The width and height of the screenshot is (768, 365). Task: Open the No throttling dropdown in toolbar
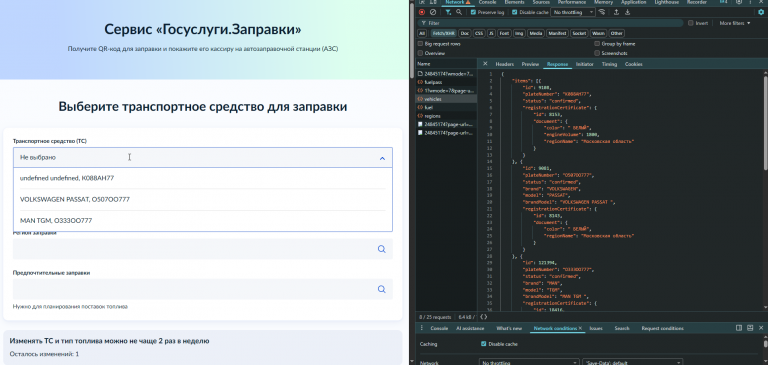point(573,12)
